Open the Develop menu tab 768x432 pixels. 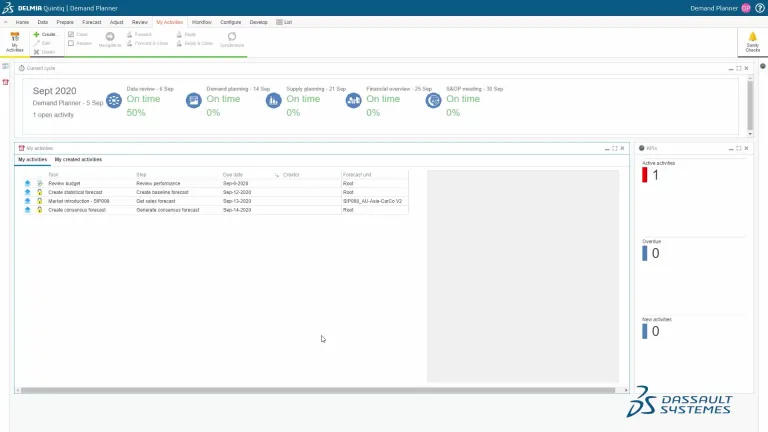(259, 22)
